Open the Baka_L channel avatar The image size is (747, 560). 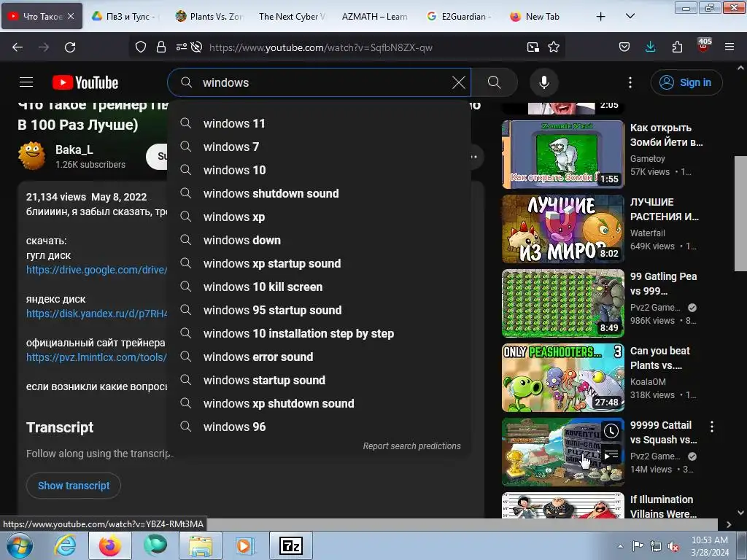coord(31,156)
